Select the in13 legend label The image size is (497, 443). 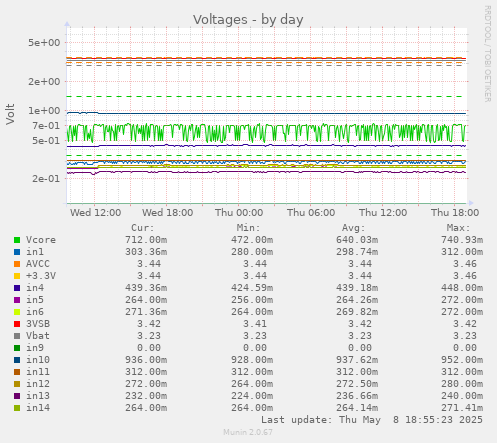tap(38, 396)
